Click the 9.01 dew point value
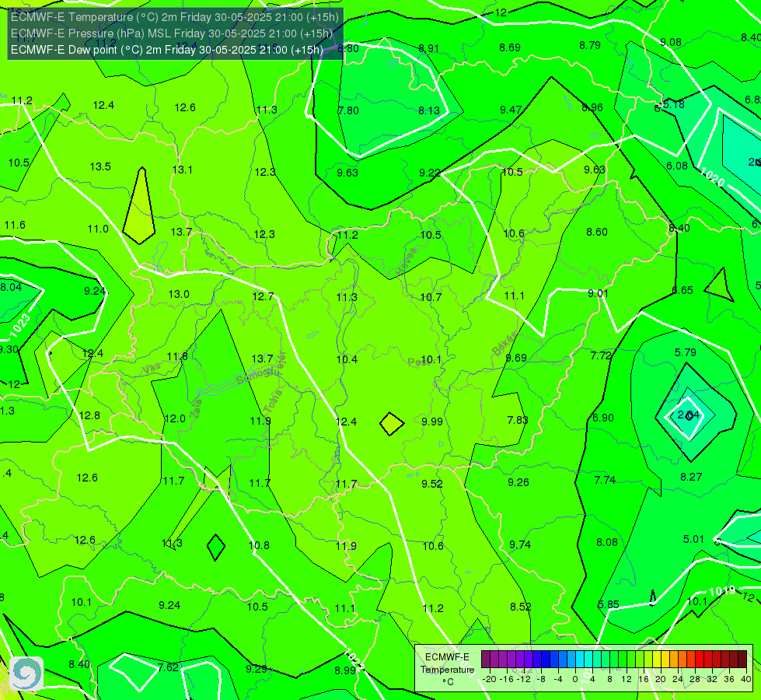The height and width of the screenshot is (700, 761). point(598,293)
